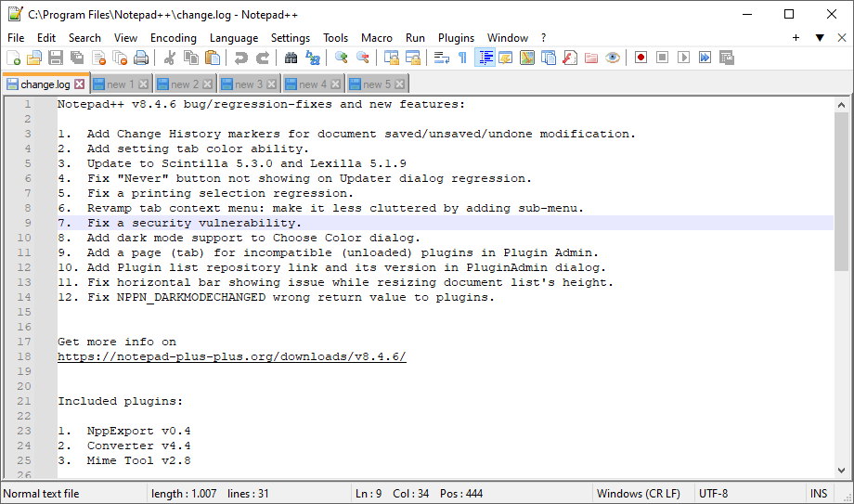Click the Open file toolbar icon
Viewport: 854px width, 504px height.
[34, 58]
